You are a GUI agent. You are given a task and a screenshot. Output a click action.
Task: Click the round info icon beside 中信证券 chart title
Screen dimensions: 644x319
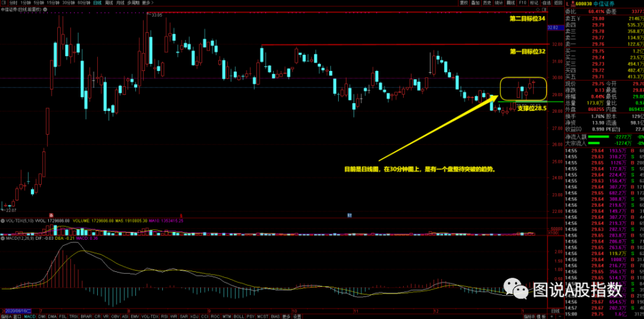(x=45, y=10)
